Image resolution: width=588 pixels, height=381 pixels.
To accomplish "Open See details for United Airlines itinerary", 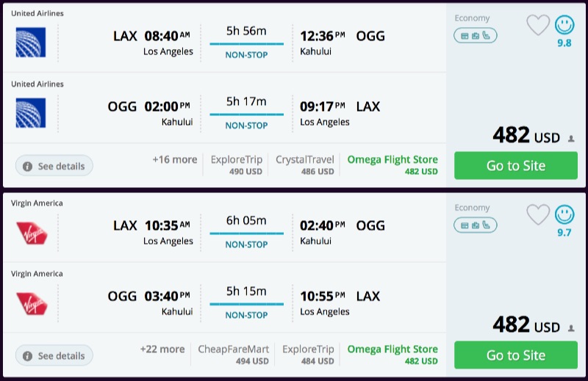I will (54, 167).
